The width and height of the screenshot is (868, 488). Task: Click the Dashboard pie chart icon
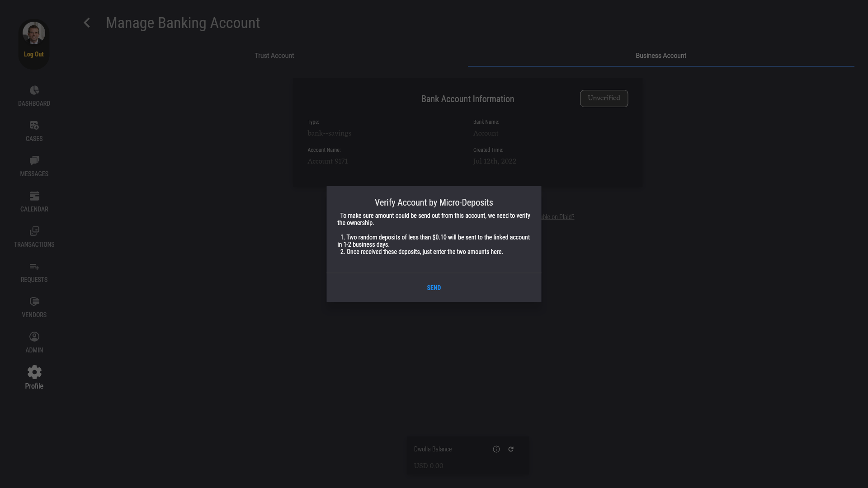(34, 90)
